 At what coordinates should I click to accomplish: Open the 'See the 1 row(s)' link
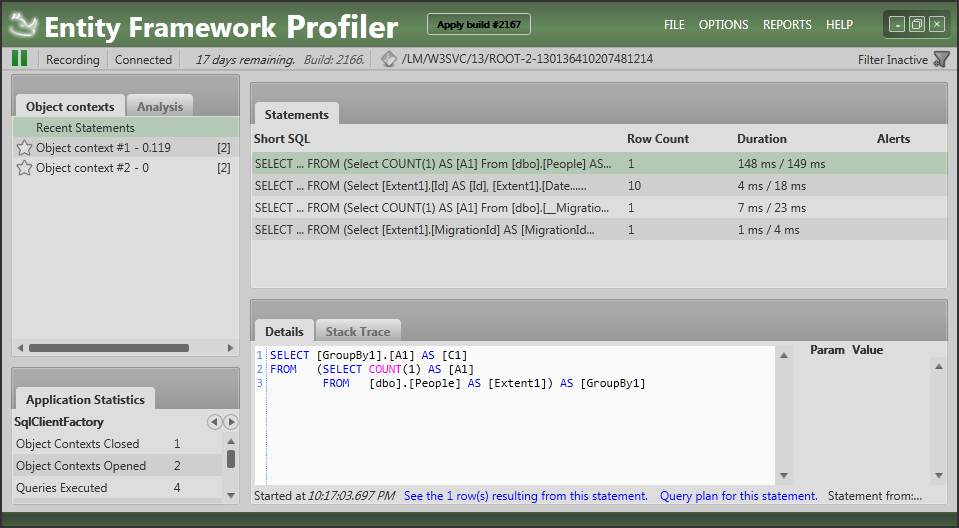pos(525,496)
